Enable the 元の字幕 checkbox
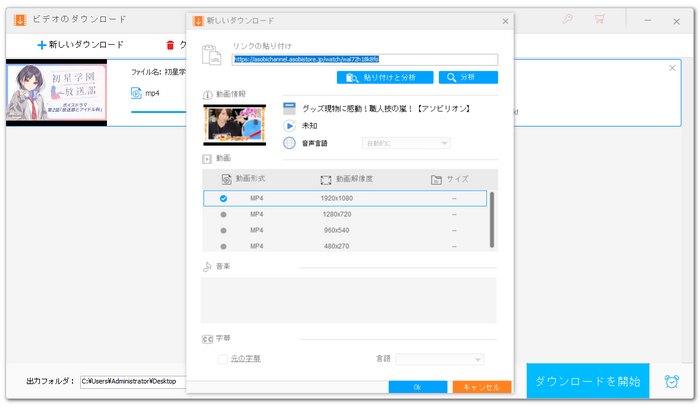This screenshot has height=407, width=700. [222, 359]
